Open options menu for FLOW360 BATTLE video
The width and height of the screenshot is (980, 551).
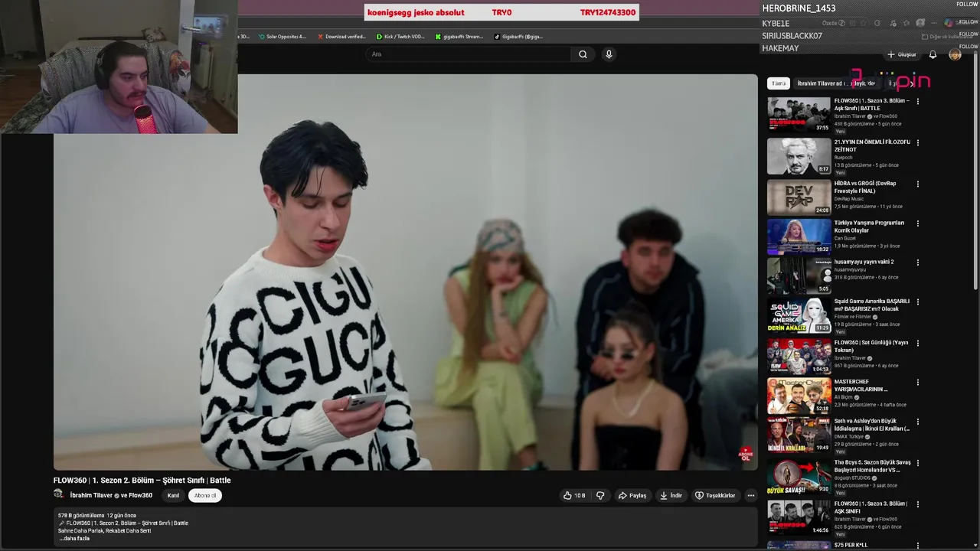pyautogui.click(x=918, y=101)
